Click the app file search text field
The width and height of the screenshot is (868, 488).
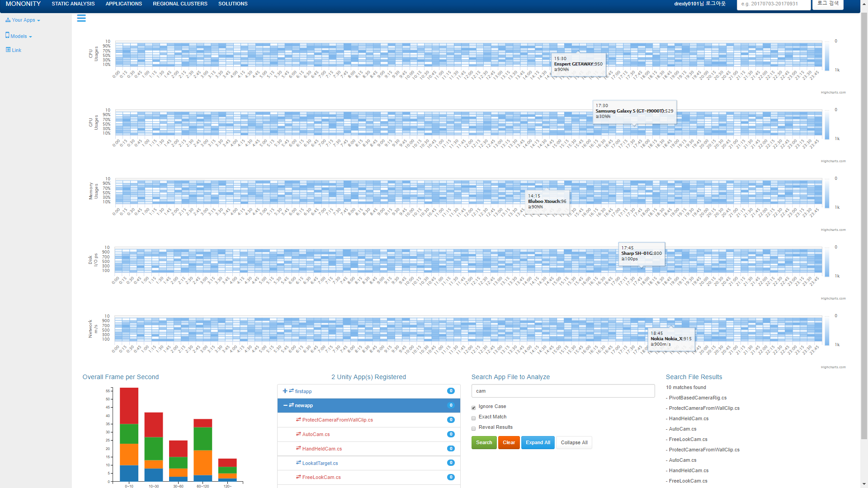pyautogui.click(x=563, y=391)
